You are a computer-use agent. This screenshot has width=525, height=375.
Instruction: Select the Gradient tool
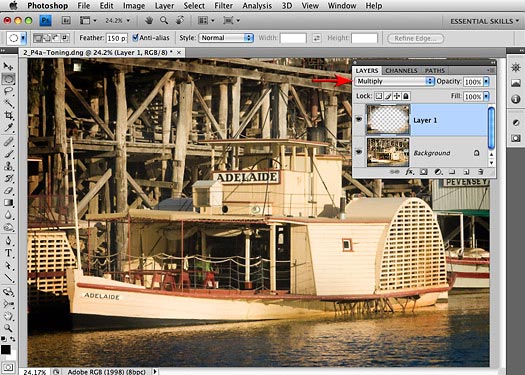(8, 203)
